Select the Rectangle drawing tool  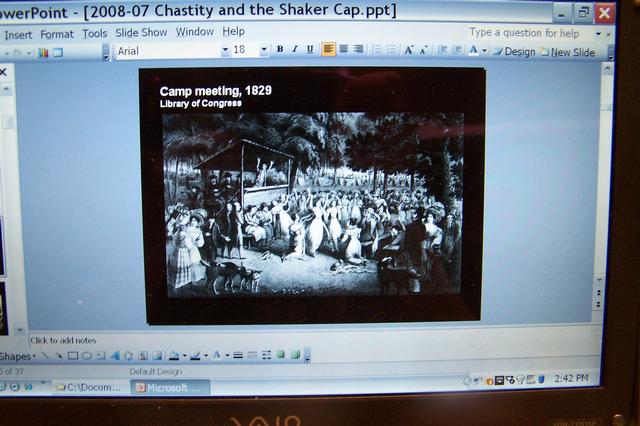(73, 356)
